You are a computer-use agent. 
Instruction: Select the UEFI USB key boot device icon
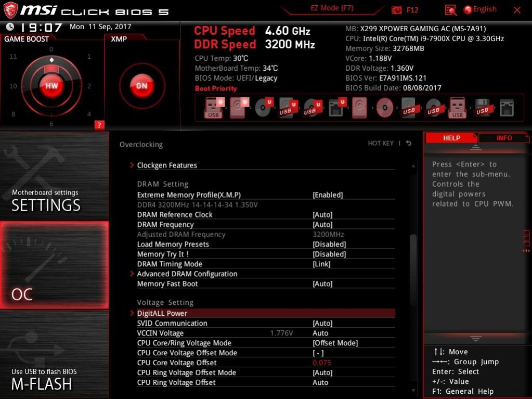(214, 108)
